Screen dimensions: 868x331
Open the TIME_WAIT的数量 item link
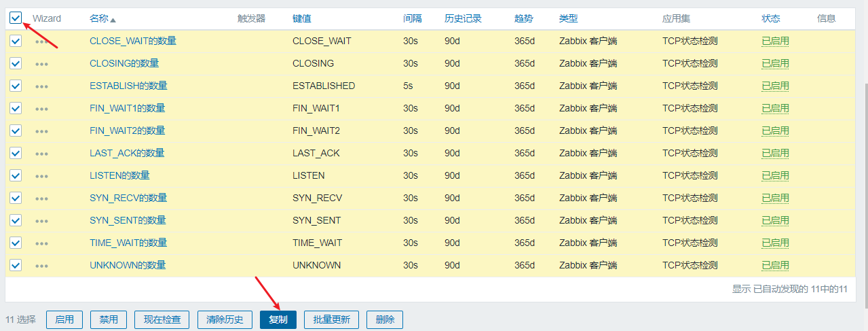click(128, 243)
